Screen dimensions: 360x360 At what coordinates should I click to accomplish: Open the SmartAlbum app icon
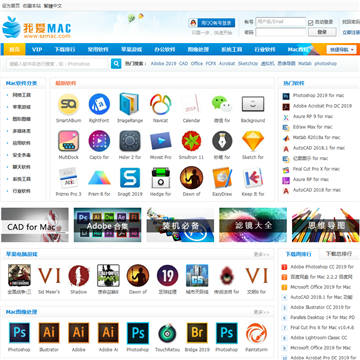pos(68,104)
